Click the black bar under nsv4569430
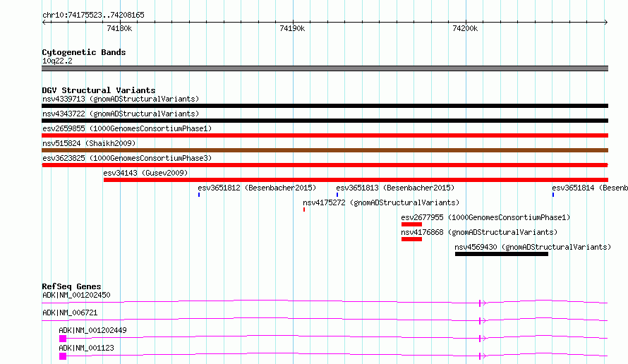Screen dimensions: 628x364 tap(502, 254)
